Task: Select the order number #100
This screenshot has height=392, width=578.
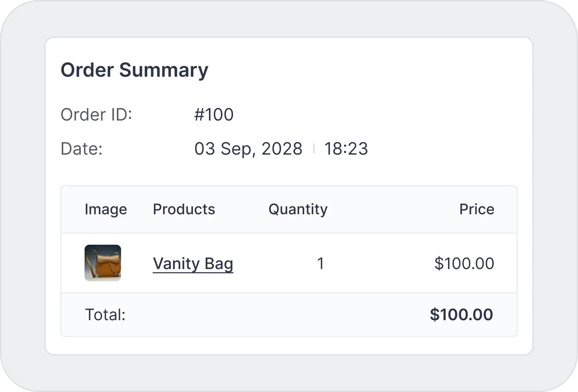Action: 214,115
